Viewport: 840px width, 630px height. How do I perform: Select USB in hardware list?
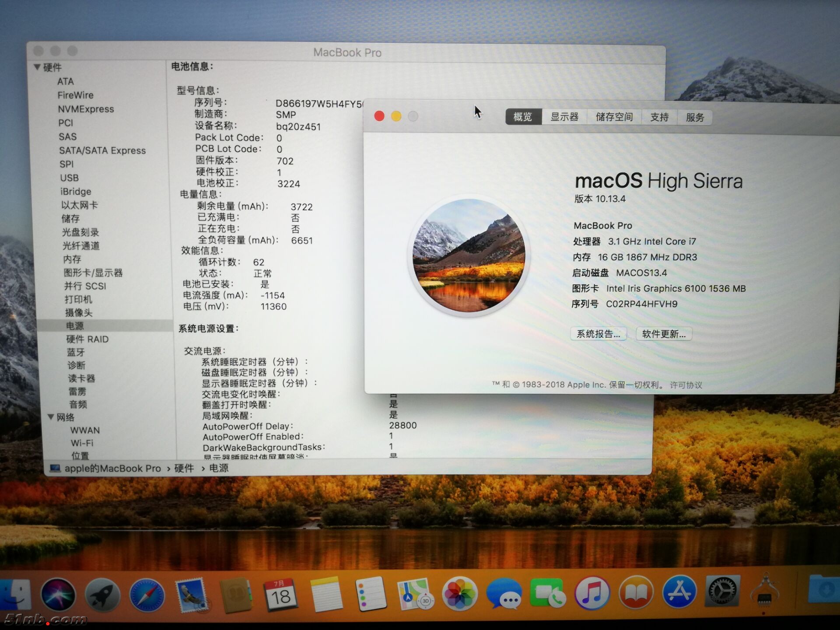(69, 178)
